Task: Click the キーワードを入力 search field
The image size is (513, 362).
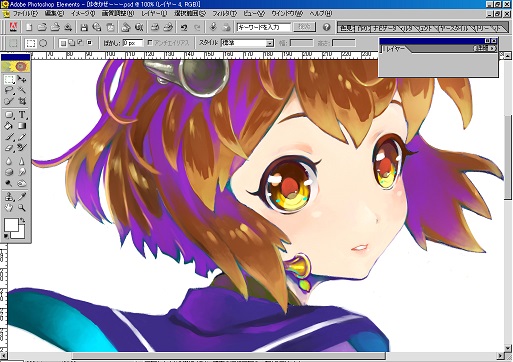Action: tap(264, 27)
